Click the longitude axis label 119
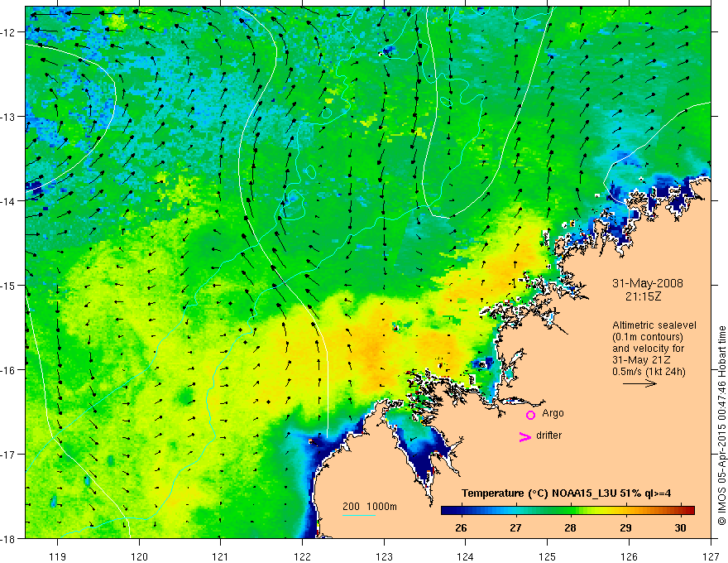The width and height of the screenshot is (728, 563). coord(58,556)
